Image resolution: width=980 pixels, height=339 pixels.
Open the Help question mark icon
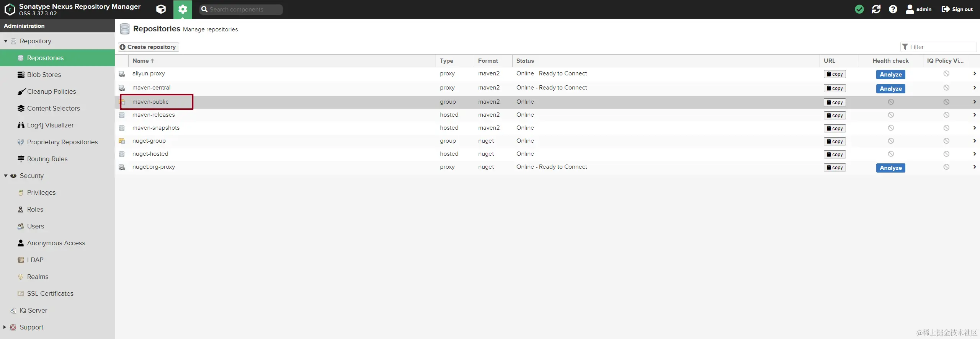893,9
